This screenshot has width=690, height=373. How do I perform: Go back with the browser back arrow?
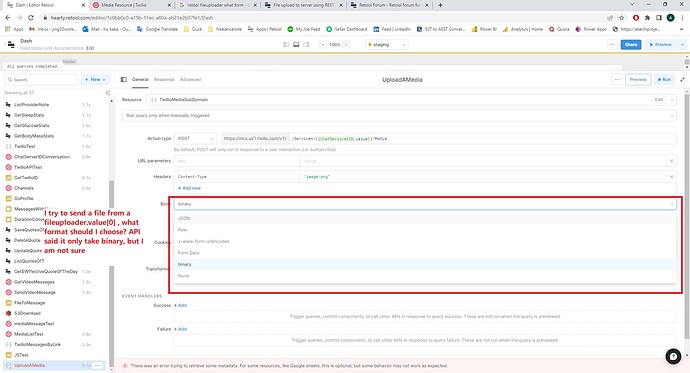[7, 18]
